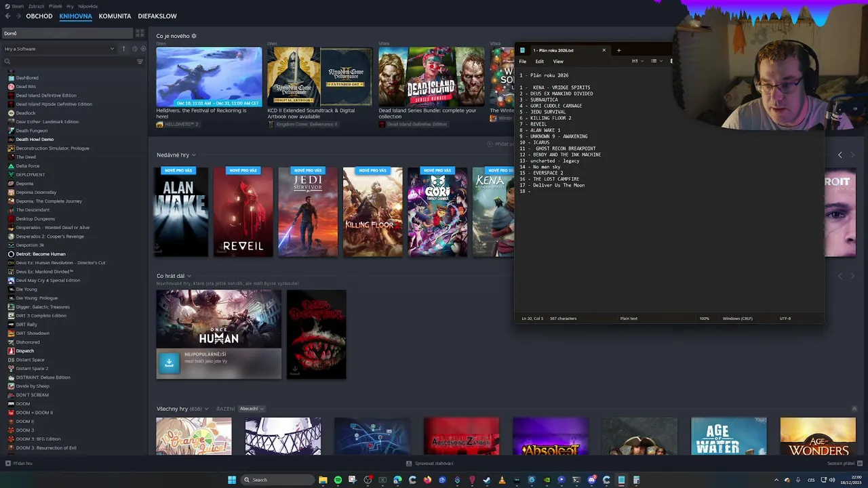Open the Zobrazit menu in Steam
The width and height of the screenshot is (868, 488).
pos(36,6)
